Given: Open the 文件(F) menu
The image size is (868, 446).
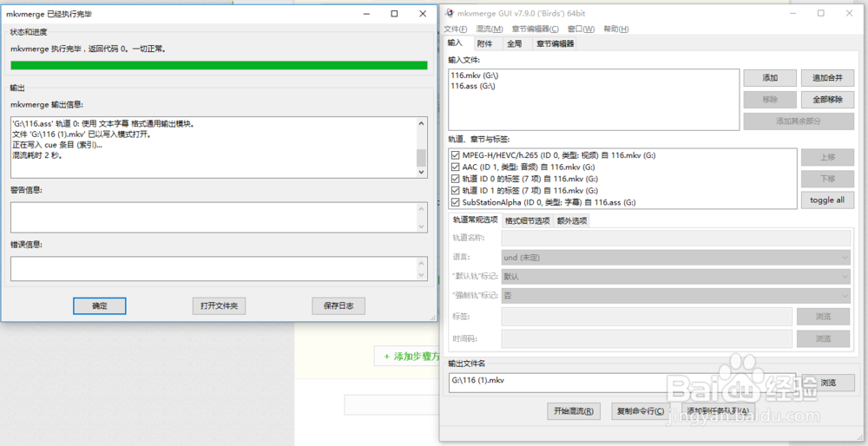Looking at the screenshot, I should (456, 29).
